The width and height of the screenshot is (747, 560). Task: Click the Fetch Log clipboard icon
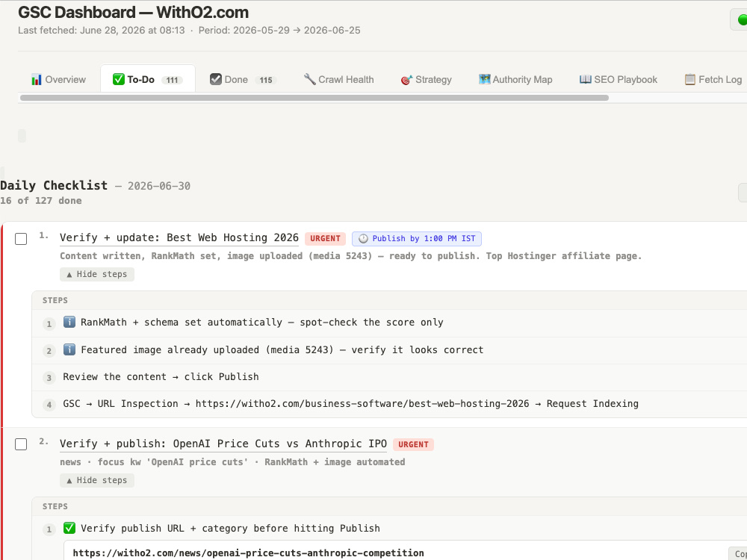point(689,79)
